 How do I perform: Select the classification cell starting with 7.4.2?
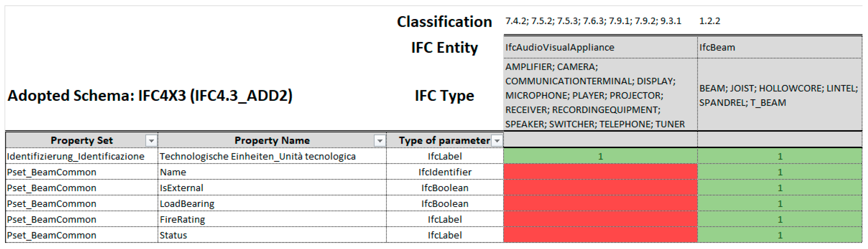[x=593, y=21]
